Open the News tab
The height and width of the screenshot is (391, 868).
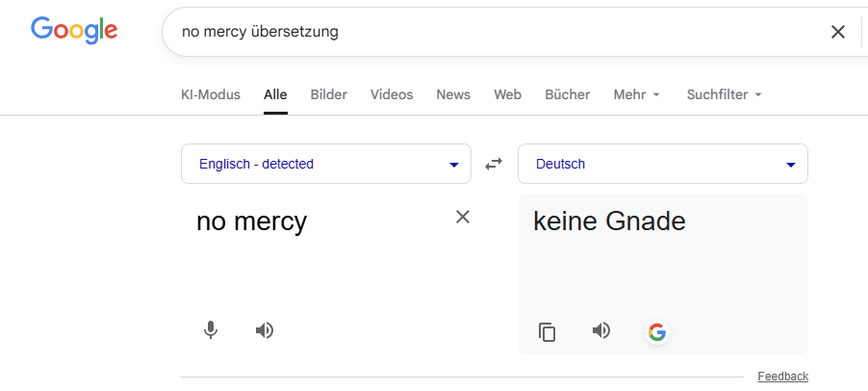(453, 94)
